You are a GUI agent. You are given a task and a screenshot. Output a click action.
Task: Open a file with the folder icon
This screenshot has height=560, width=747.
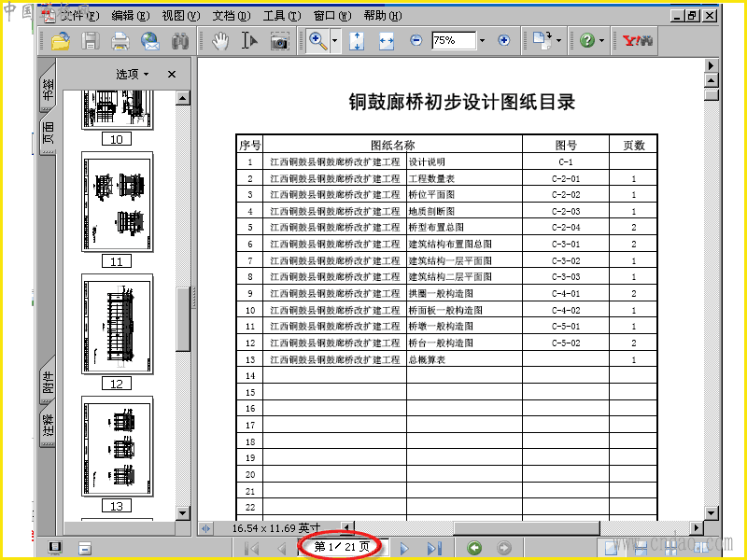coord(61,41)
